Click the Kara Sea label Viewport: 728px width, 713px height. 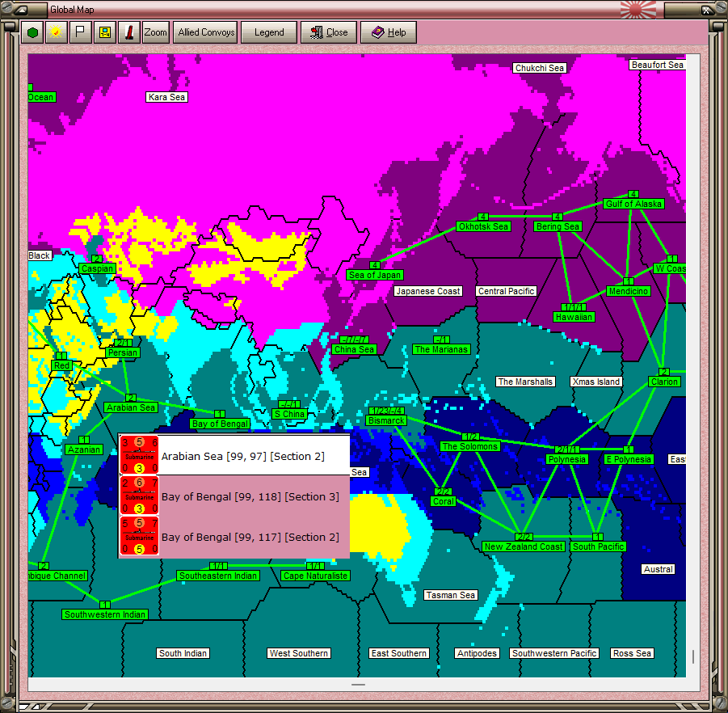[x=166, y=97]
